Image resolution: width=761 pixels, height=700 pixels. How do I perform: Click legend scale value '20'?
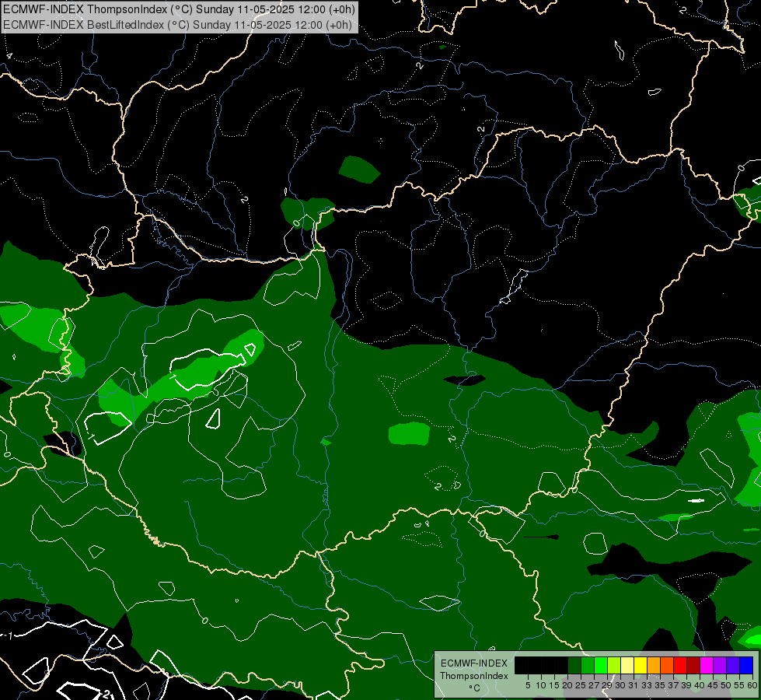coord(568,685)
